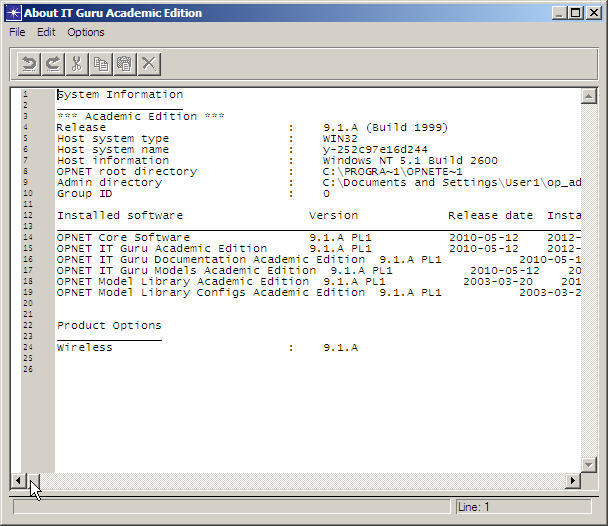Click the '9.1.A (Build 1999)' release value
Screen dimensions: 608x526
click(386, 127)
